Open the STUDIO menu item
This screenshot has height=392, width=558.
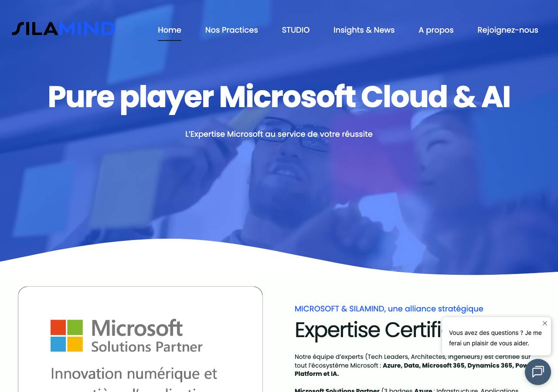click(296, 30)
